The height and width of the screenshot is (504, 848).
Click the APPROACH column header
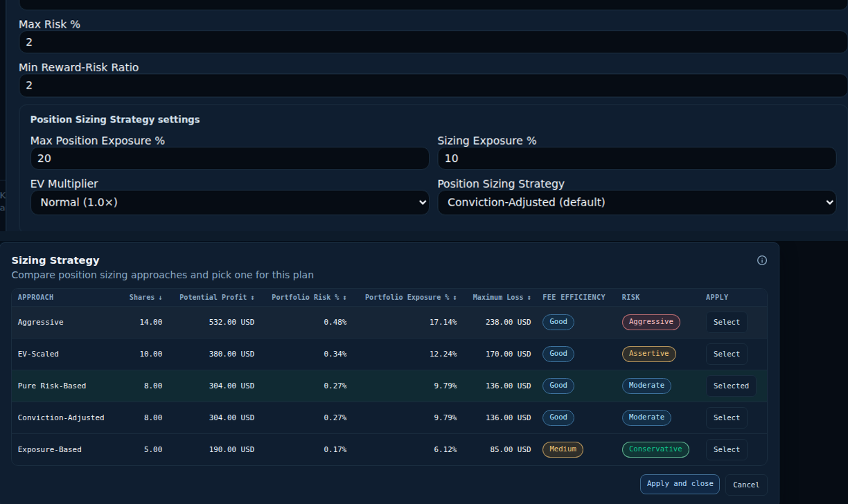[x=35, y=297]
